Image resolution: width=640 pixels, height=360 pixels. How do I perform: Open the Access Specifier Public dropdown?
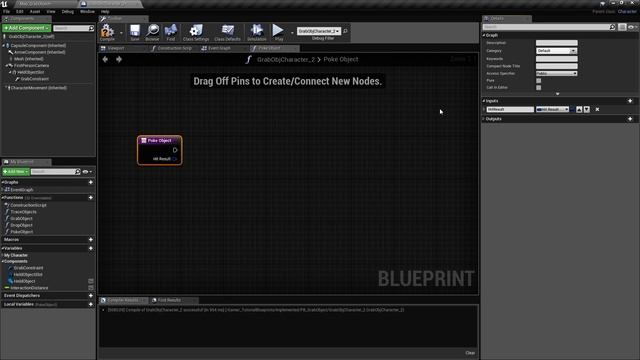(x=556, y=73)
